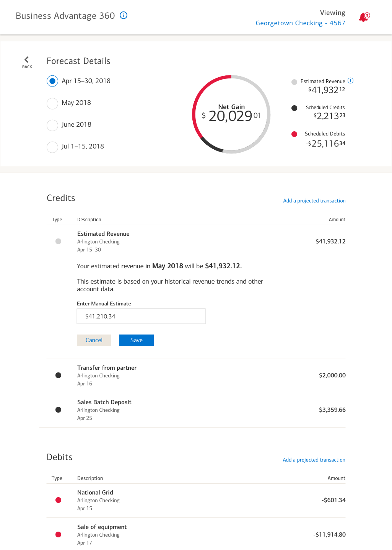This screenshot has width=392, height=550.
Task: Open the Georgetown Checking - 4567 account selector
Action: [x=300, y=23]
